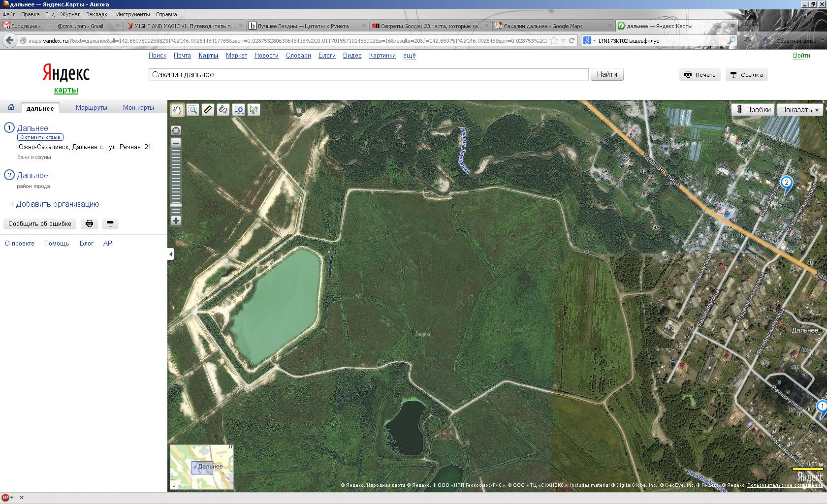Click the zoom in plus button
827x504 pixels.
[176, 221]
